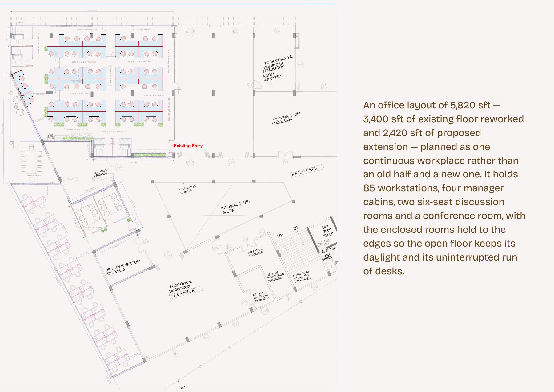The image size is (554, 392).
Task: Select the "UPS/LAN HUB ROOM" label
Action: (122, 267)
